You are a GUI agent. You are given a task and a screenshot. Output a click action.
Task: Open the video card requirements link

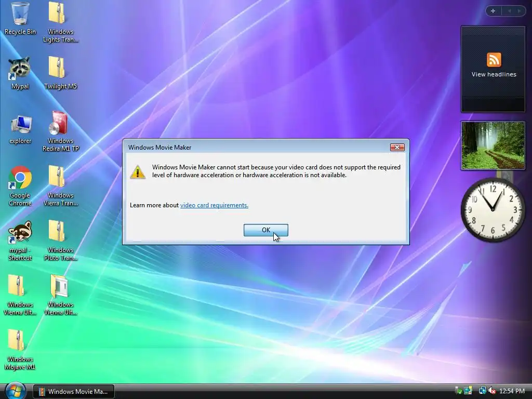214,205
